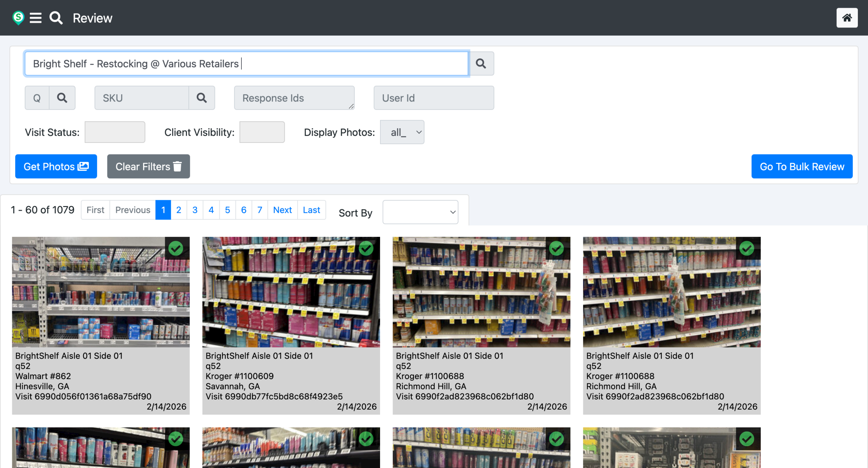Viewport: 868px width, 468px height.
Task: Open the Walmart #862 shelf photo
Action: tap(101, 292)
